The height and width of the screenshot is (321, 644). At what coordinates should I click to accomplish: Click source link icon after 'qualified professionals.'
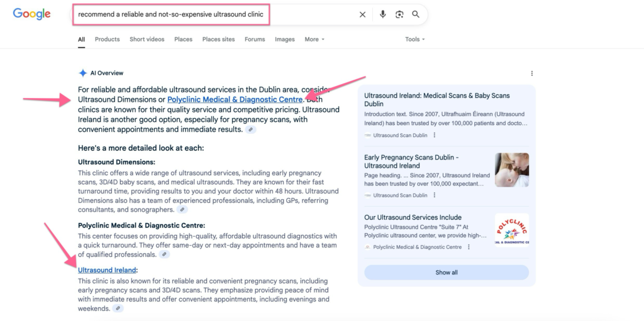[x=164, y=254]
